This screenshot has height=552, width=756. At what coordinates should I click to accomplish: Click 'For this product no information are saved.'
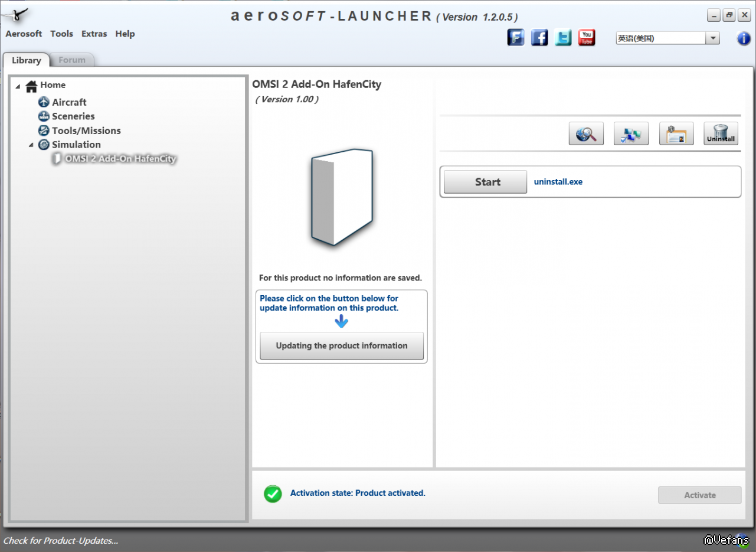click(x=341, y=278)
